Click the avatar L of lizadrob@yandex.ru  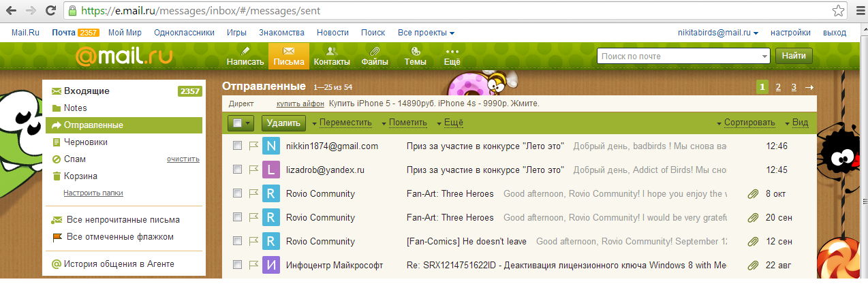[271, 170]
